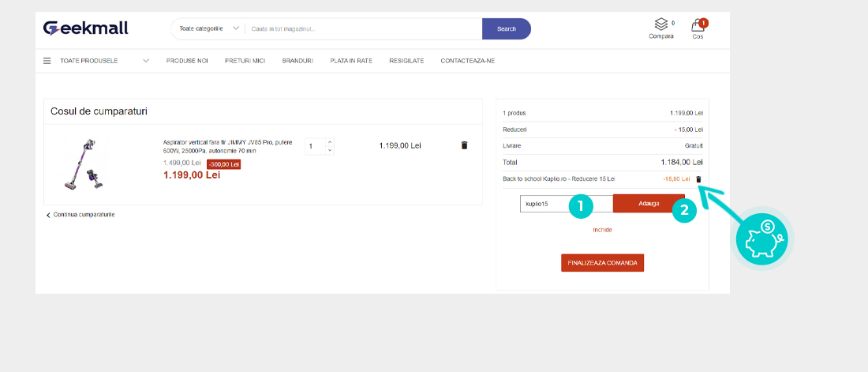Open the Produse Noi menu item
Viewport: 868px width, 372px height.
(x=187, y=61)
